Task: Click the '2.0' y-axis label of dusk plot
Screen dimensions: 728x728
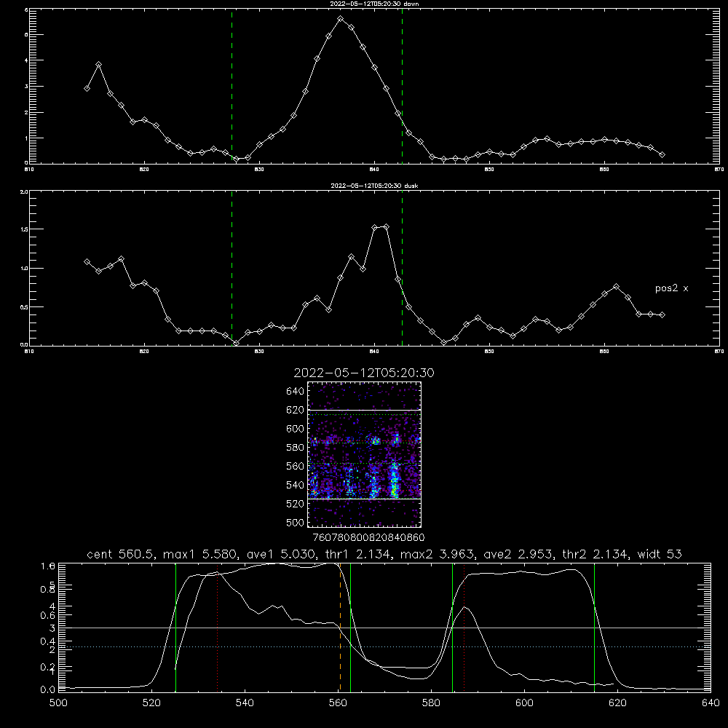Action: (x=24, y=192)
